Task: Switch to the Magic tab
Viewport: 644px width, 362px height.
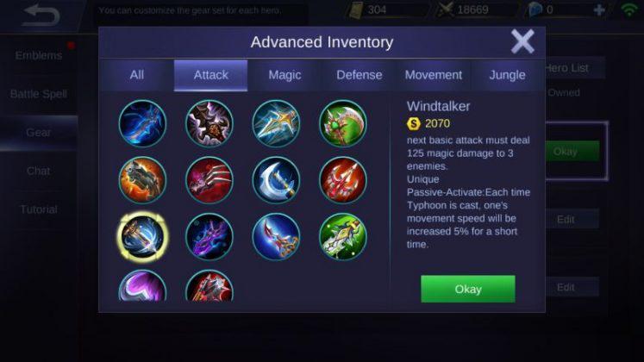Action: coord(284,75)
